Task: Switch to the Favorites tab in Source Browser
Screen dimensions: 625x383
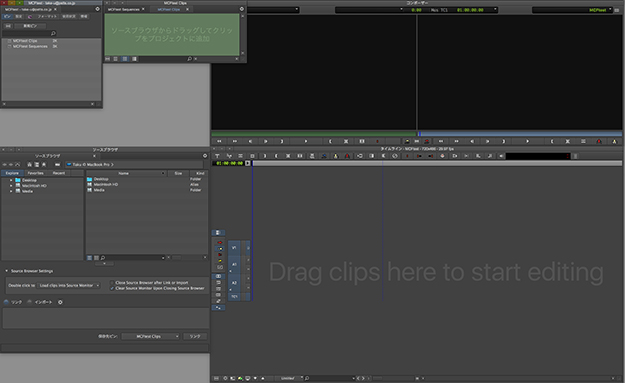Action: click(35, 173)
